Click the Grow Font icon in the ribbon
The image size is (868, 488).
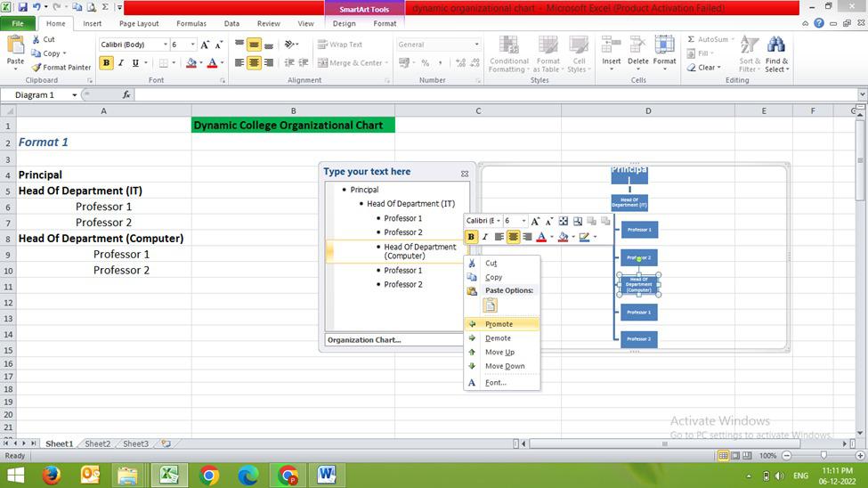[205, 45]
